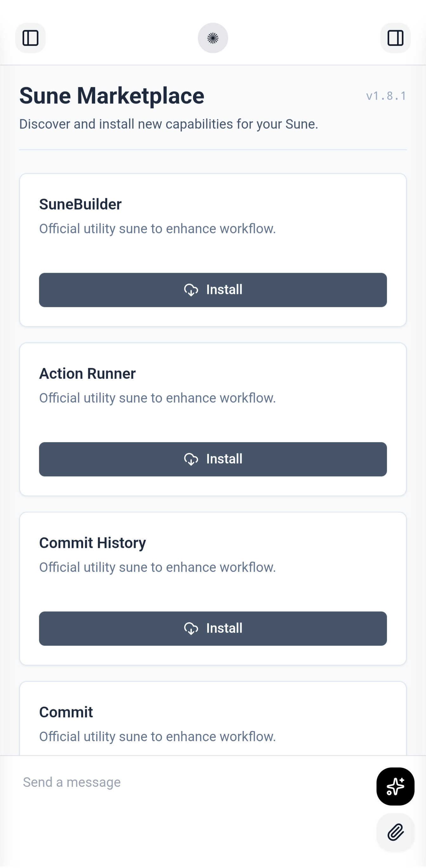Focus the Send a message field
Image resolution: width=426 pixels, height=868 pixels.
189,782
